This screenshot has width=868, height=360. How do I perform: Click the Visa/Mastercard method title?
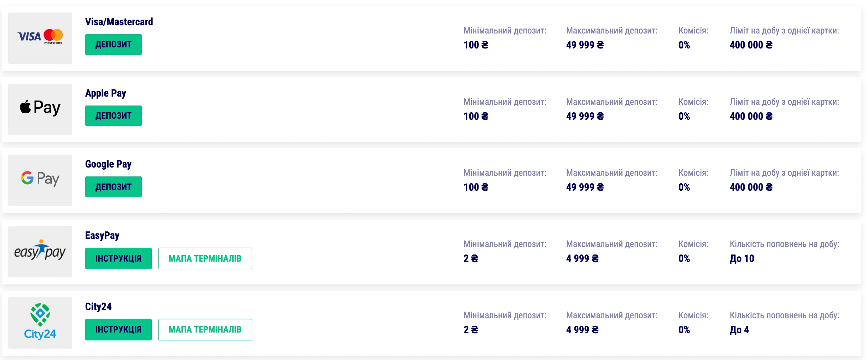(x=119, y=22)
